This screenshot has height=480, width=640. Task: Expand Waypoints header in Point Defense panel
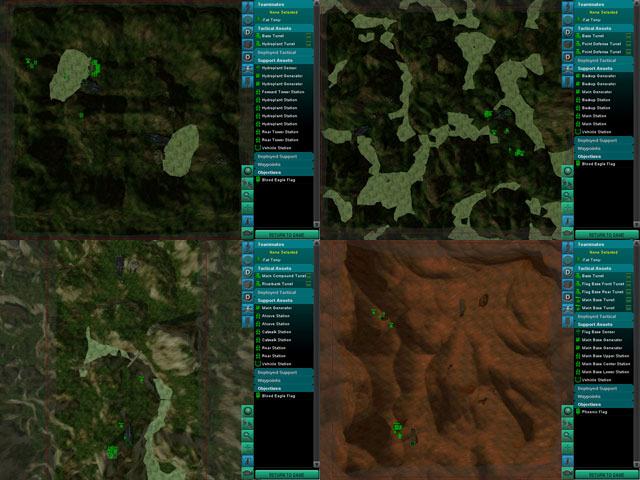[604, 148]
